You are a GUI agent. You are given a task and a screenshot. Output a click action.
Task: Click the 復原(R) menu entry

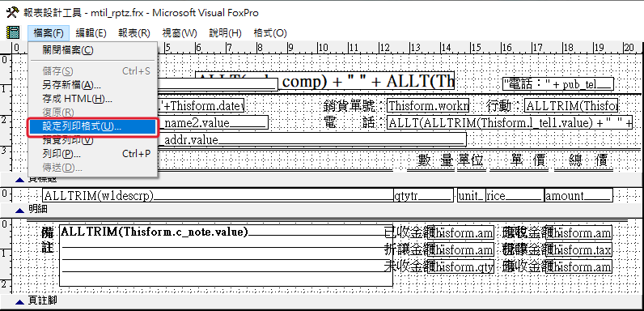pos(93,113)
